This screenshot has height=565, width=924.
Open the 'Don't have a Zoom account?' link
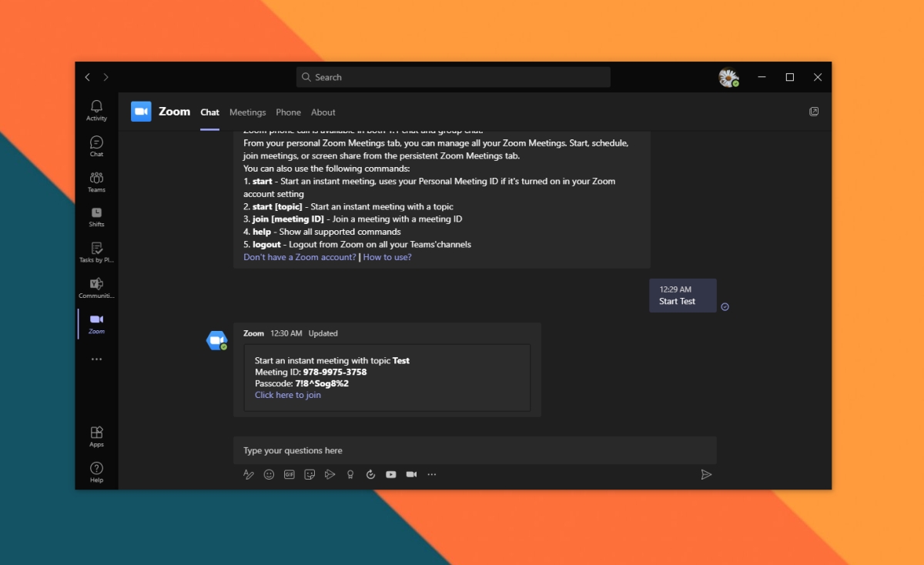[299, 257]
